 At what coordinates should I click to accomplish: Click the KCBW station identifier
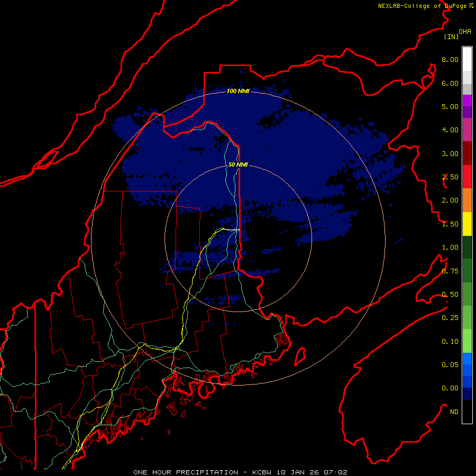point(262,472)
